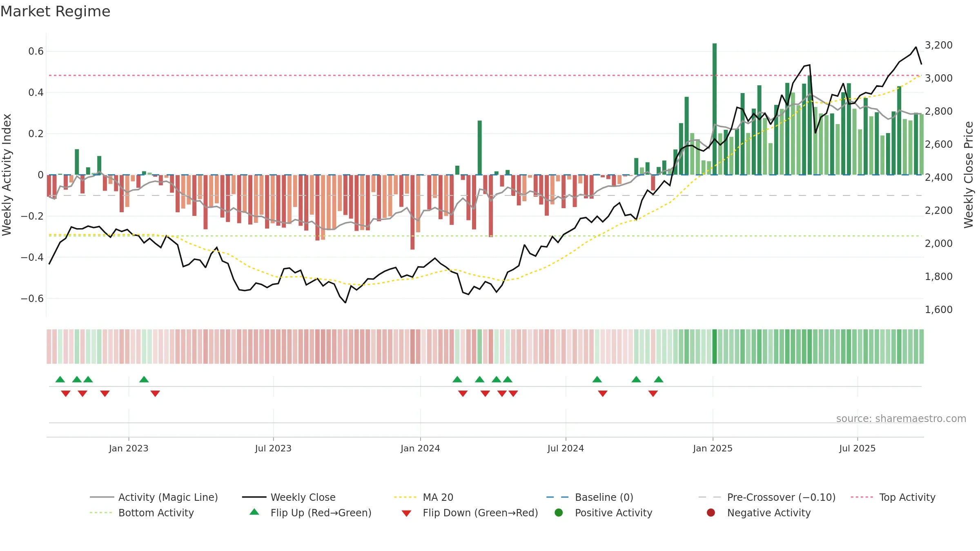Toggle the Weekly Close legend entry

[289, 497]
